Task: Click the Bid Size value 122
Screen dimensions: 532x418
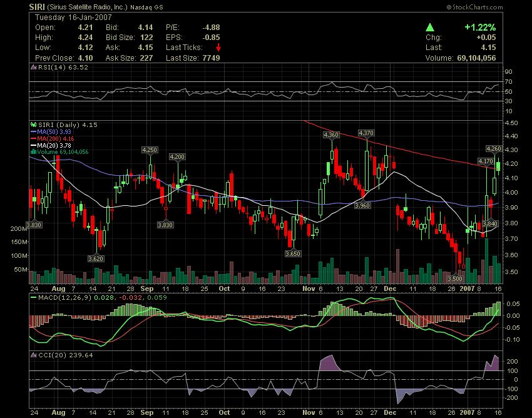Action: pos(146,38)
